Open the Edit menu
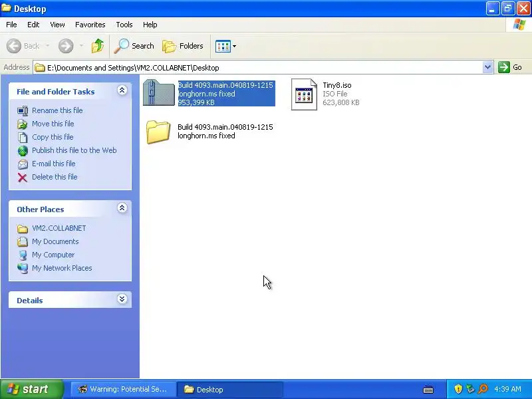 (x=33, y=25)
